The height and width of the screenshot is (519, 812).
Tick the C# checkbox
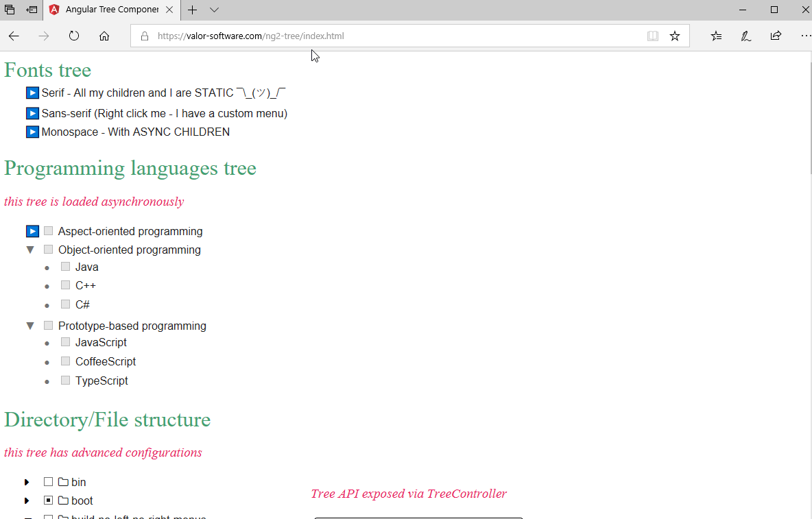click(65, 304)
